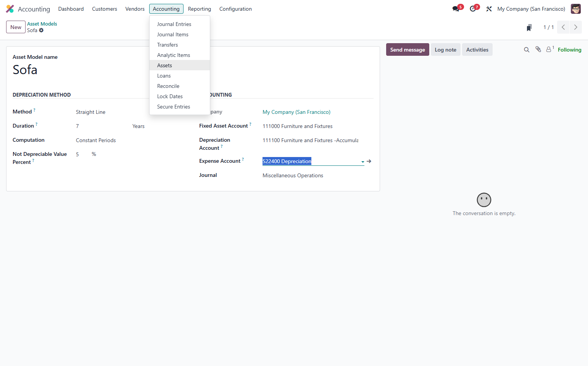The height and width of the screenshot is (366, 588).
Task: Open the Activities button
Action: point(477,50)
